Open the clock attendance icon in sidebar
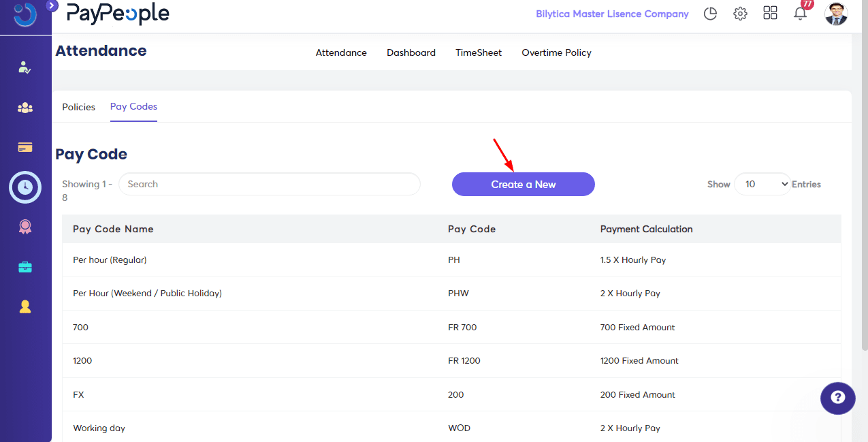The image size is (868, 442). (25, 187)
